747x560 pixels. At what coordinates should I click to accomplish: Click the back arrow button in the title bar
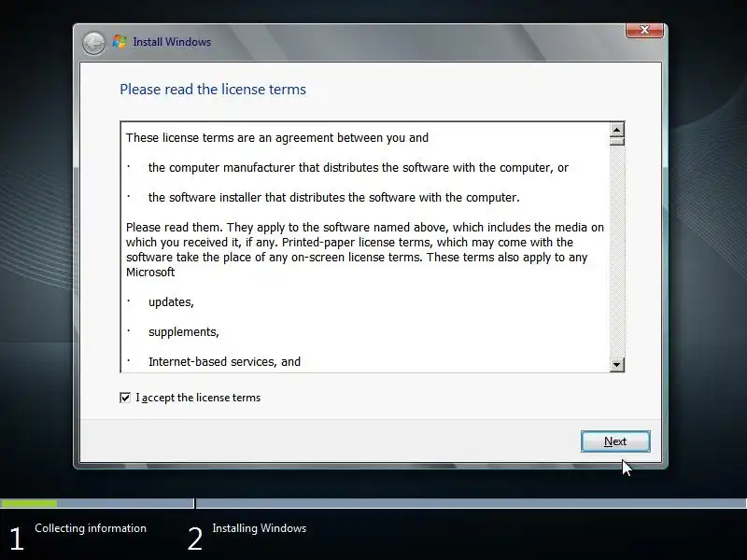(93, 43)
